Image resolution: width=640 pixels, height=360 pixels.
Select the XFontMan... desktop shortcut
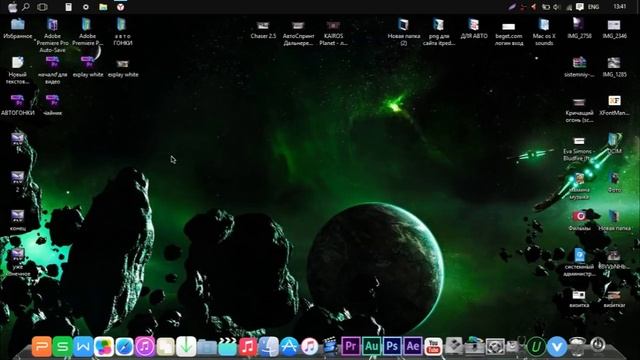pyautogui.click(x=614, y=105)
